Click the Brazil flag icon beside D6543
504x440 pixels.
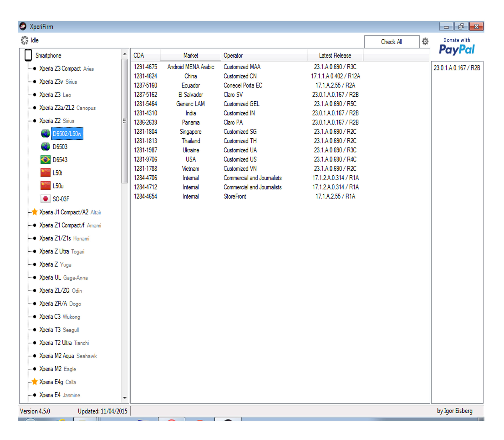45,160
